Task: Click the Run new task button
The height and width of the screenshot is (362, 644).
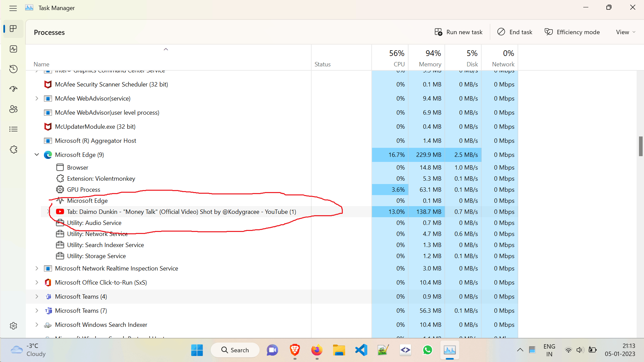Action: click(x=459, y=32)
